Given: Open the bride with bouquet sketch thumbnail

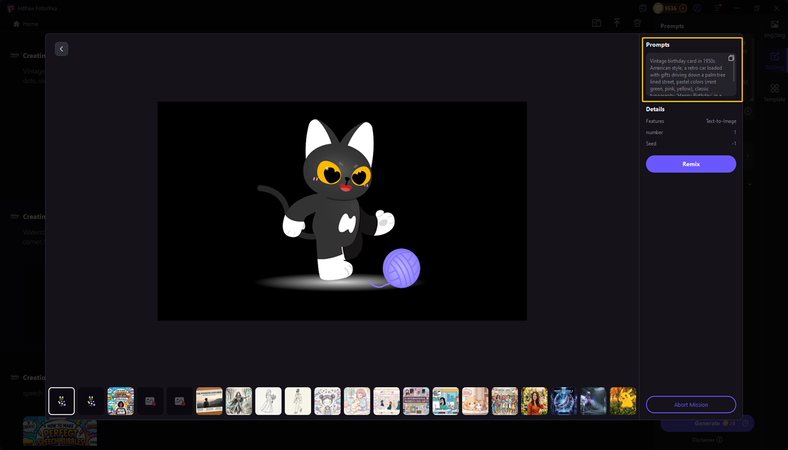Looking at the screenshot, I should (268, 401).
